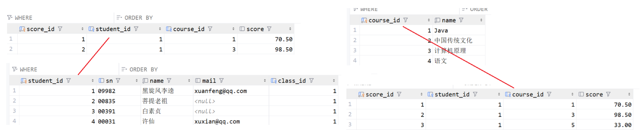The width and height of the screenshot is (644, 137).
Task: Open filter icon on class_id column
Action: tap(312, 81)
